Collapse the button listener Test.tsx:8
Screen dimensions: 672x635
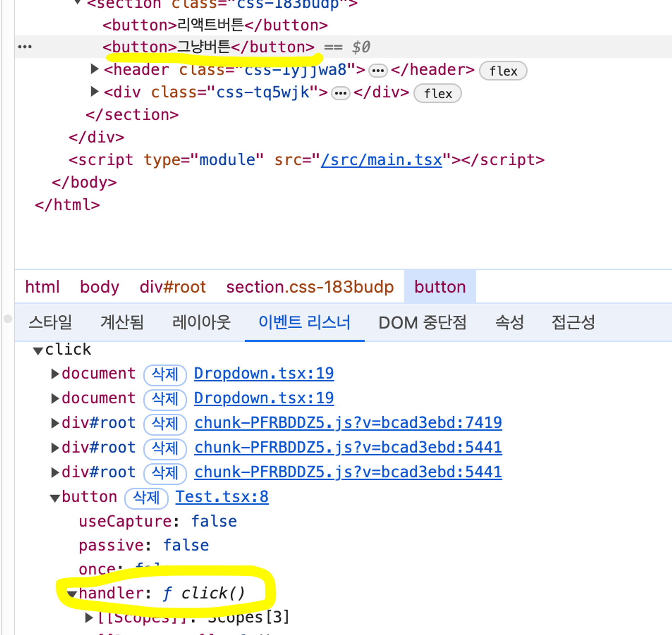tap(54, 498)
